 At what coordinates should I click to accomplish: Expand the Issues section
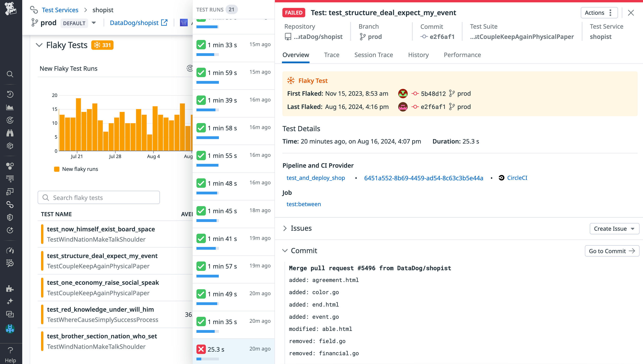pos(285,228)
